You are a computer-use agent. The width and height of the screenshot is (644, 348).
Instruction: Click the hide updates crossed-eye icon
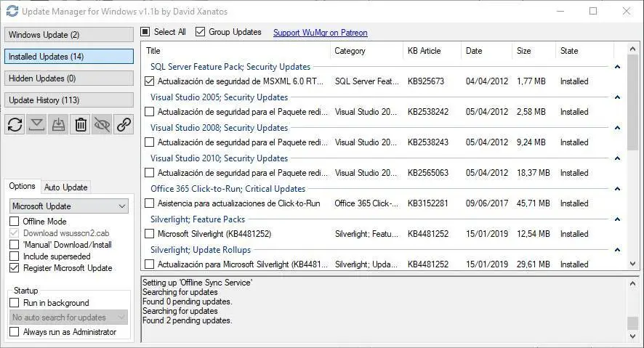tap(102, 124)
